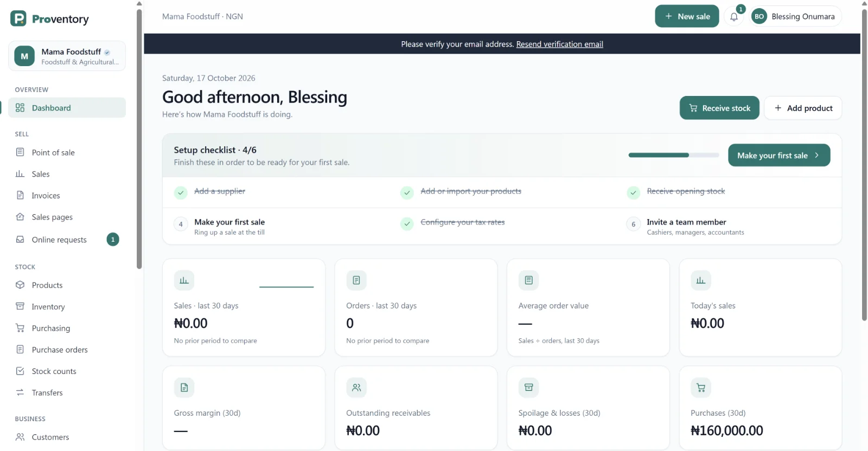The image size is (868, 451).
Task: Open Sales pages in the sidebar
Action: coord(67,217)
